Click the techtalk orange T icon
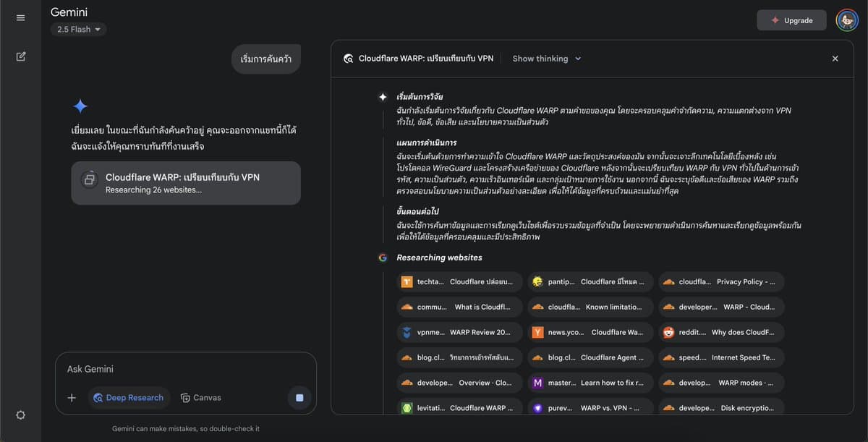Screen dimensions: 868x442 pos(407,281)
